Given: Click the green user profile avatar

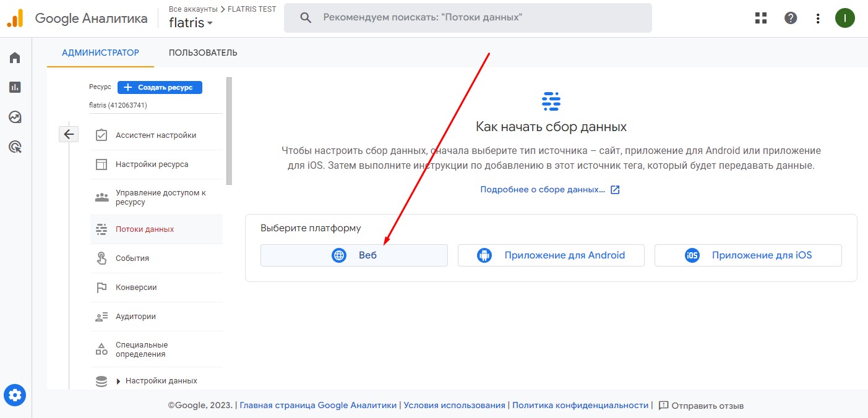Looking at the screenshot, I should point(844,18).
